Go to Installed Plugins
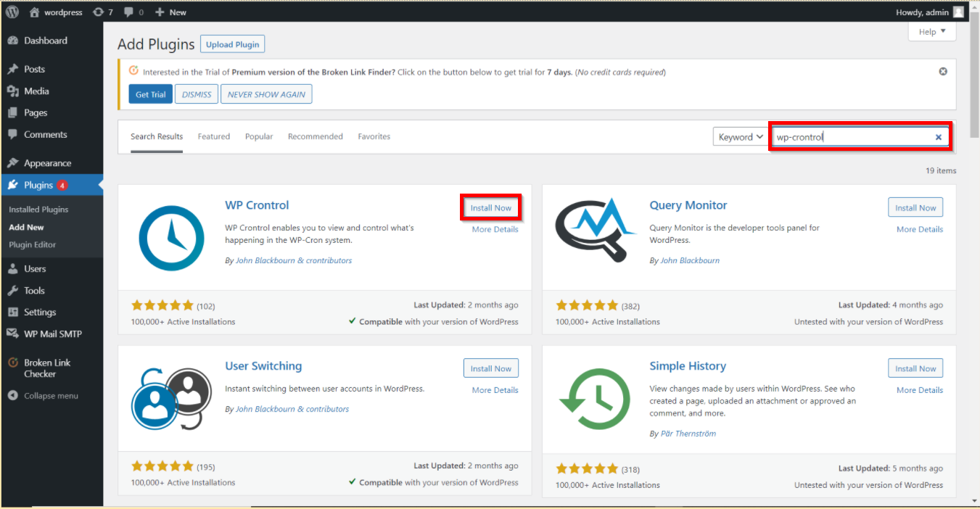This screenshot has width=980, height=509. pyautogui.click(x=38, y=210)
